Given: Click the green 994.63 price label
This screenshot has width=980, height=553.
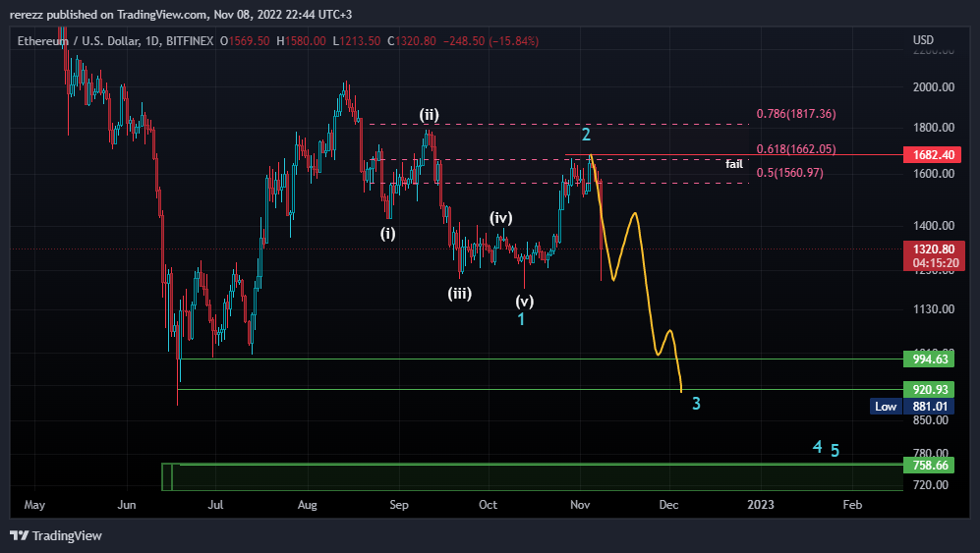Looking at the screenshot, I should [928, 359].
